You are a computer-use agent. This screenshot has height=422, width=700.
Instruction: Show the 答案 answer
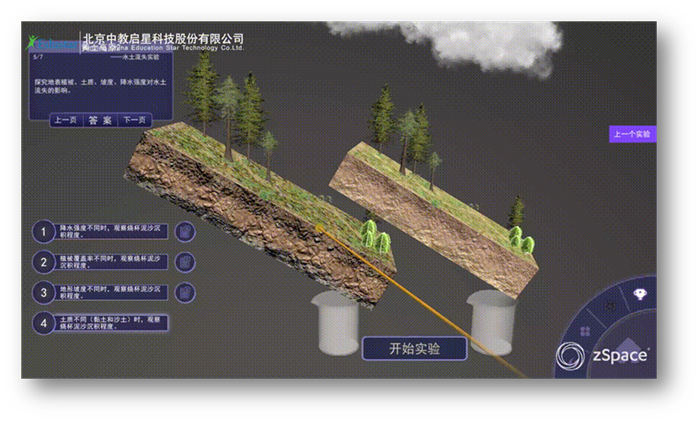(x=100, y=120)
